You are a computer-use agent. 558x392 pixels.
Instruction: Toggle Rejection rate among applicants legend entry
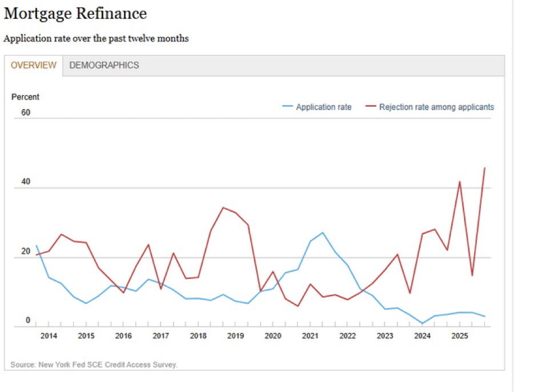coord(436,107)
